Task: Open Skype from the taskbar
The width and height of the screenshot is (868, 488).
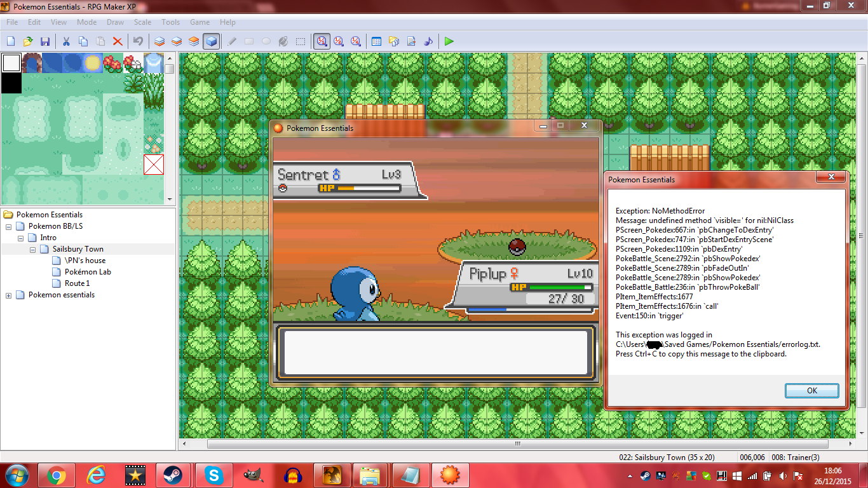Action: coord(214,475)
